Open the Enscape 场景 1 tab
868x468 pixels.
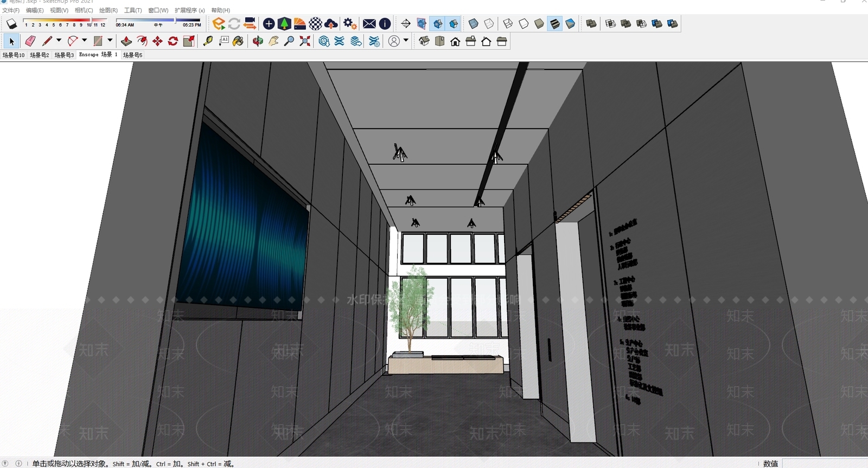tap(98, 55)
